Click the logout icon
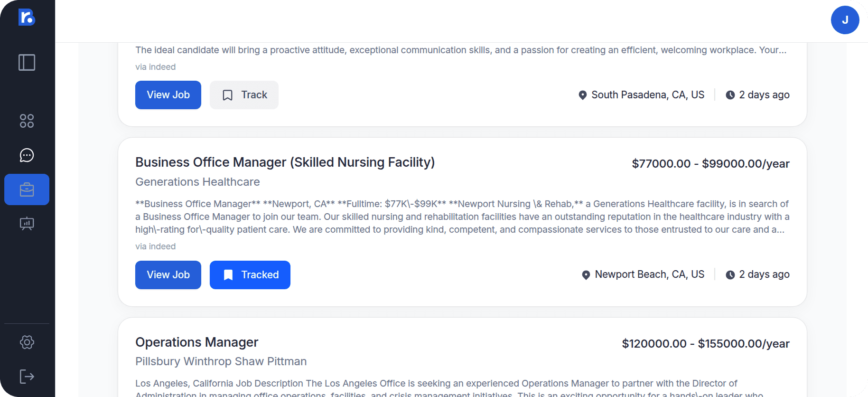 [27, 377]
